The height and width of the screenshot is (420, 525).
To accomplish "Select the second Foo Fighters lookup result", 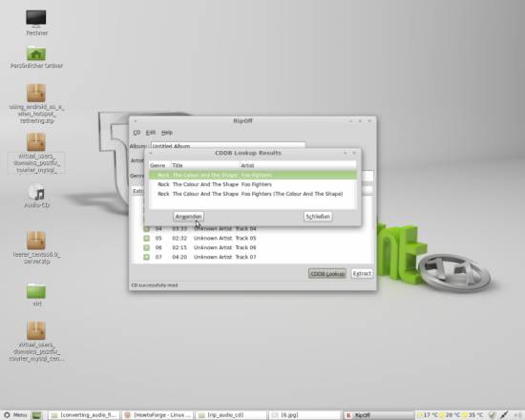I will click(252, 184).
